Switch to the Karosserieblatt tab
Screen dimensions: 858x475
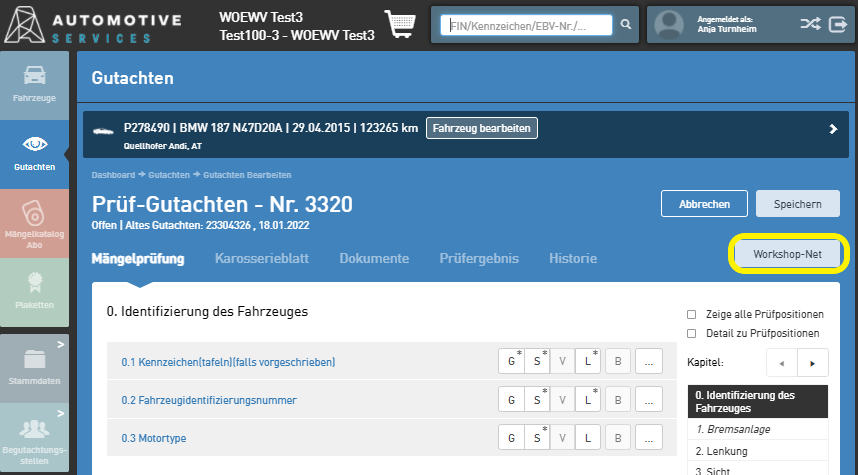tap(261, 259)
